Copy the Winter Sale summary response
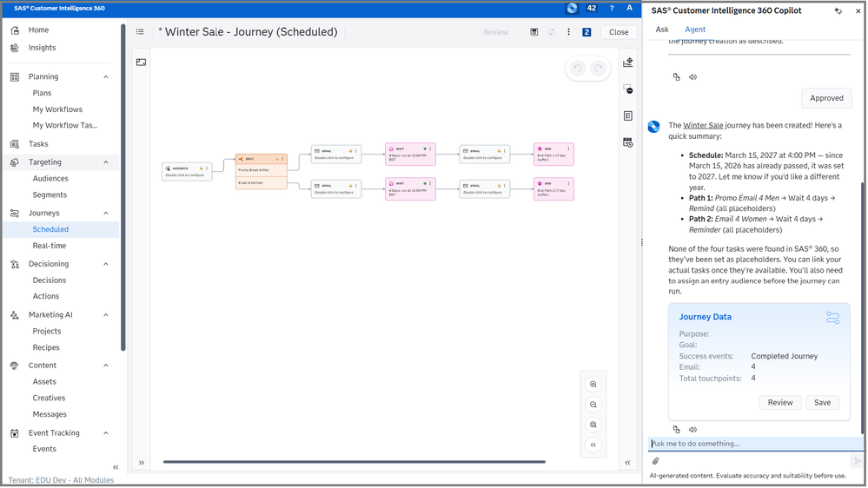 click(x=677, y=429)
